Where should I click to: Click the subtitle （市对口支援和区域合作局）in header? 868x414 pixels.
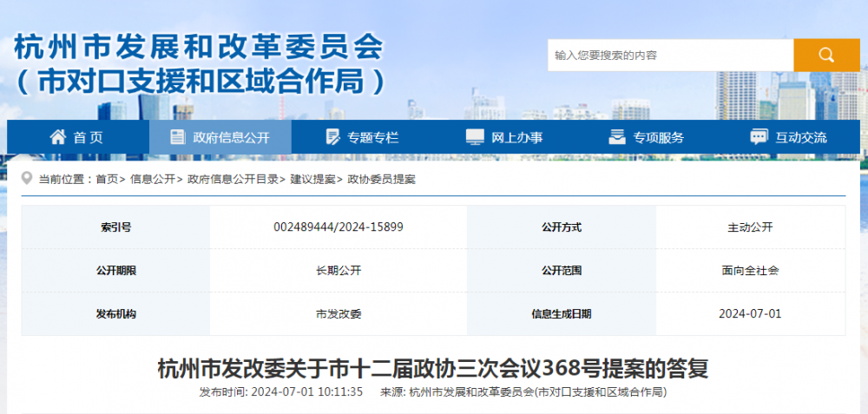pyautogui.click(x=200, y=82)
